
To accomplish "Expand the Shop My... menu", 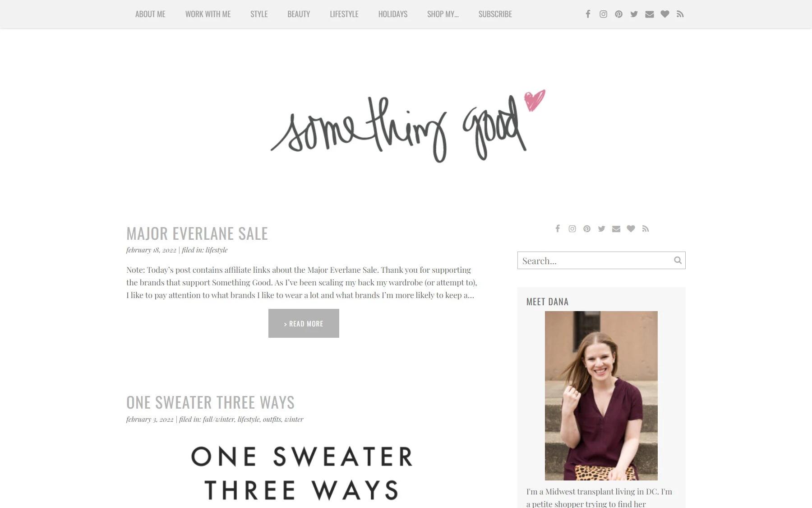I will 443,14.
